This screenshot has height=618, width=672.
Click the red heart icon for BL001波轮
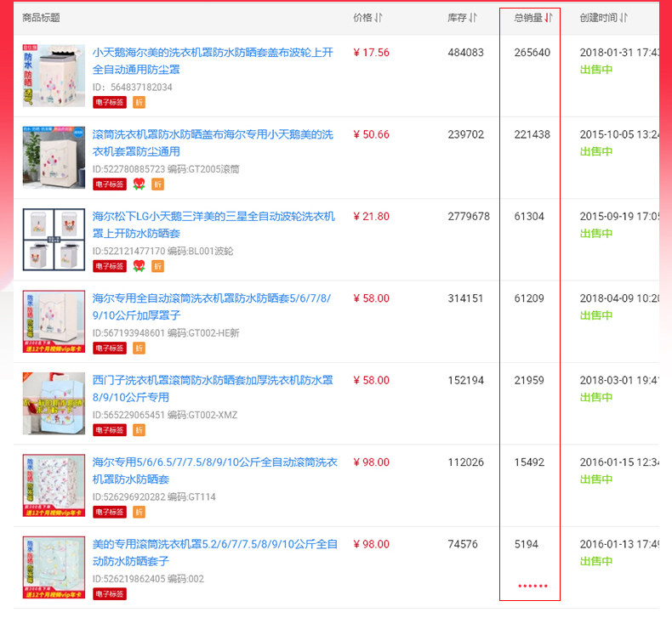click(x=139, y=266)
